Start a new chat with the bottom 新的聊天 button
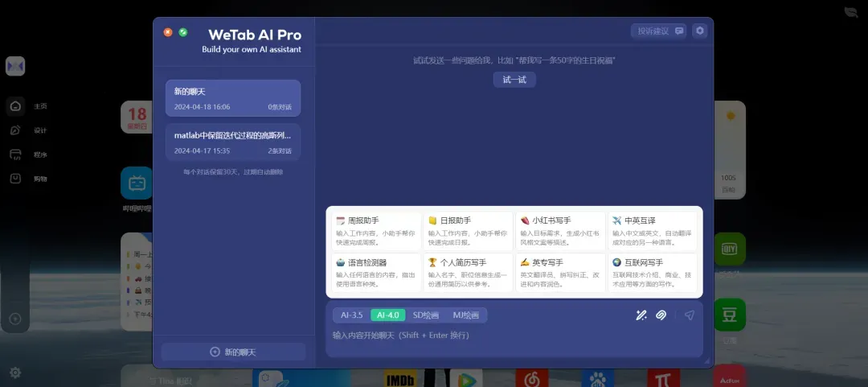This screenshot has height=387, width=868. 233,352
